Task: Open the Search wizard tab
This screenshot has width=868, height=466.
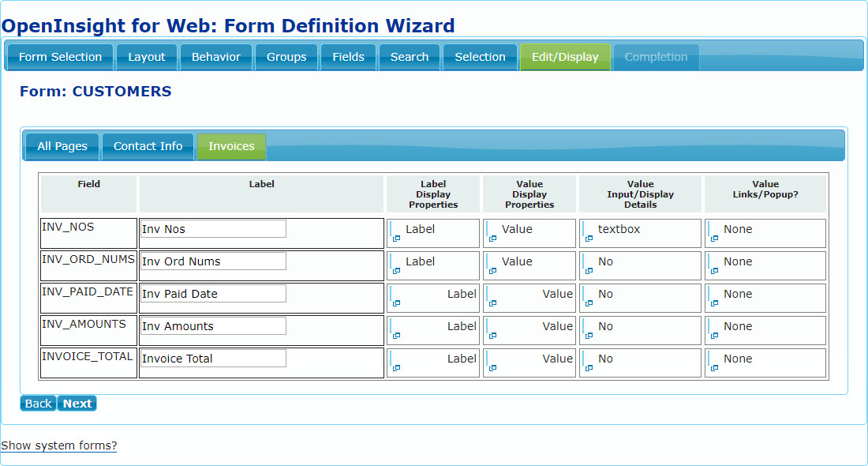Action: [410, 57]
